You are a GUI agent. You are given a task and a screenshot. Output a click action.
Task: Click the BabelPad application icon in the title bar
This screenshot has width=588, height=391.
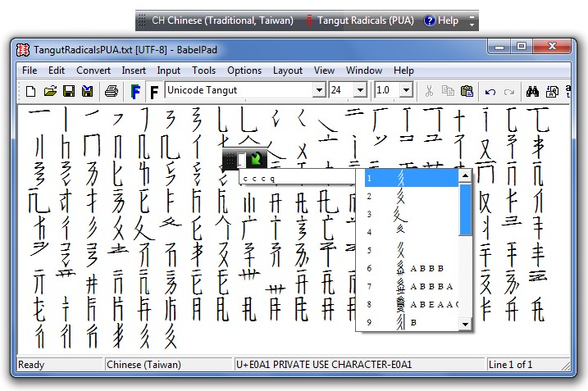[22, 50]
